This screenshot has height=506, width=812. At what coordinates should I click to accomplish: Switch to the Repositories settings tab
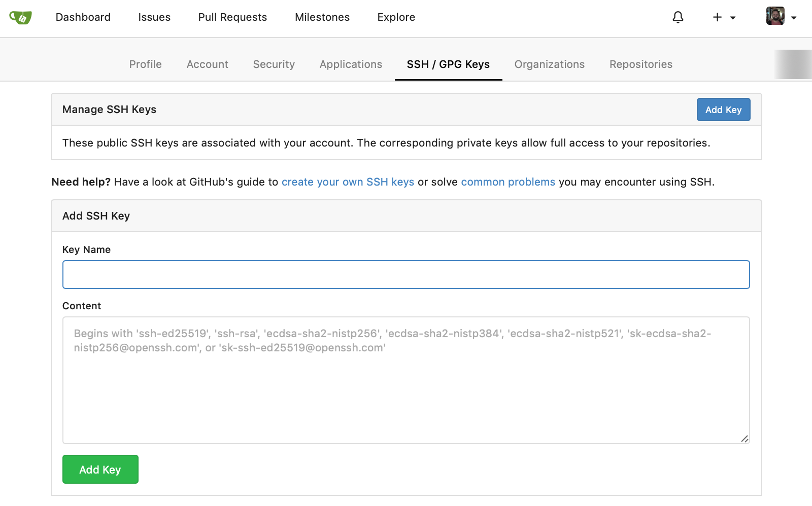(641, 64)
